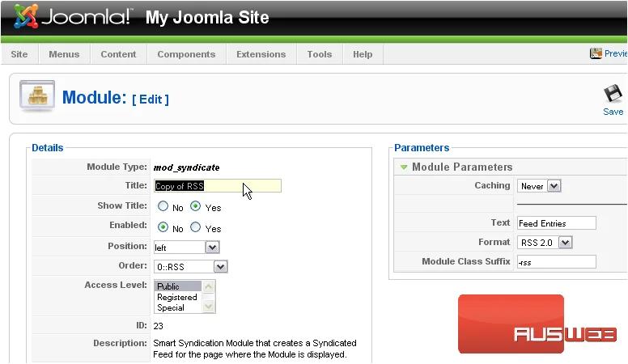This screenshot has height=364, width=628.
Task: Click the Module Parameters heading
Action: (462, 167)
